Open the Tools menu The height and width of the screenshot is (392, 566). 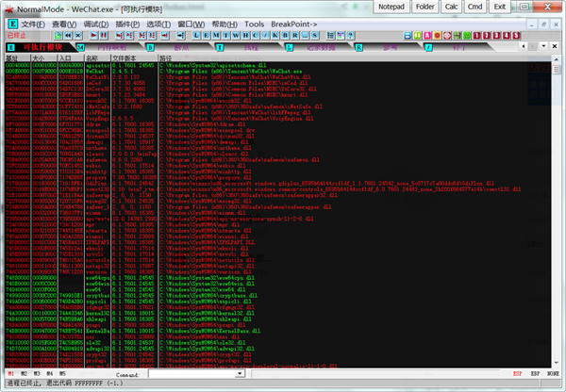[x=254, y=24]
